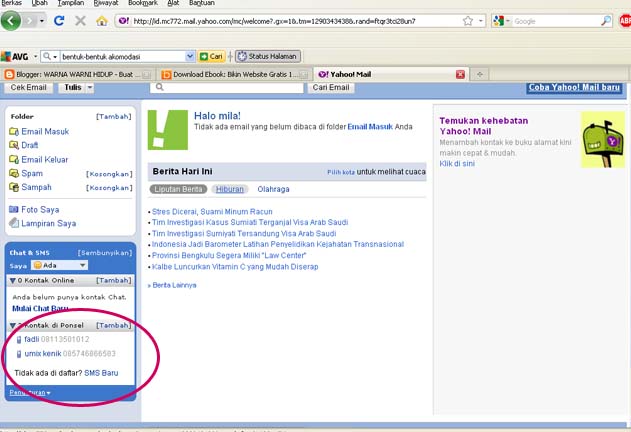This screenshot has width=631, height=432.
Task: Click the AVG Cari button
Action: point(211,56)
